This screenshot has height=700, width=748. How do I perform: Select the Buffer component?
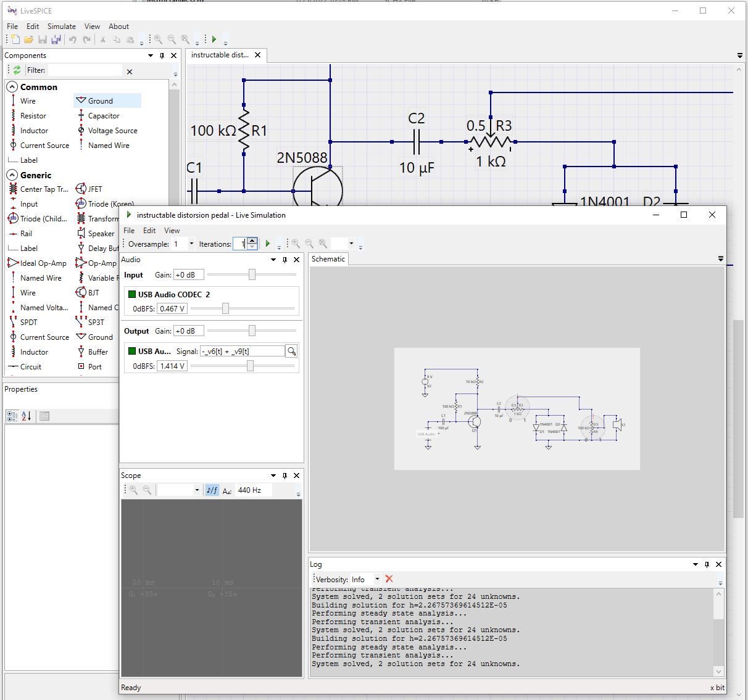tap(98, 352)
